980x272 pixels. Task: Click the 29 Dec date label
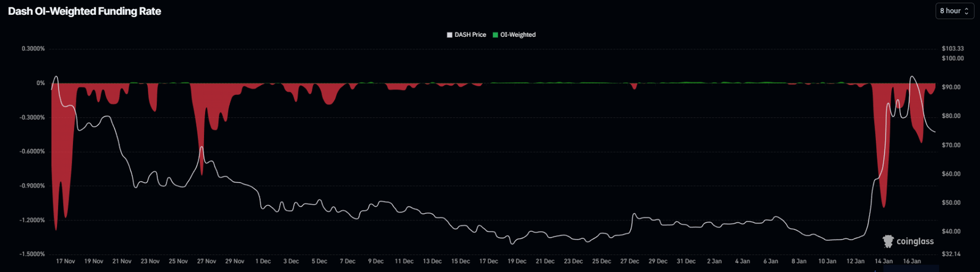[x=658, y=261]
